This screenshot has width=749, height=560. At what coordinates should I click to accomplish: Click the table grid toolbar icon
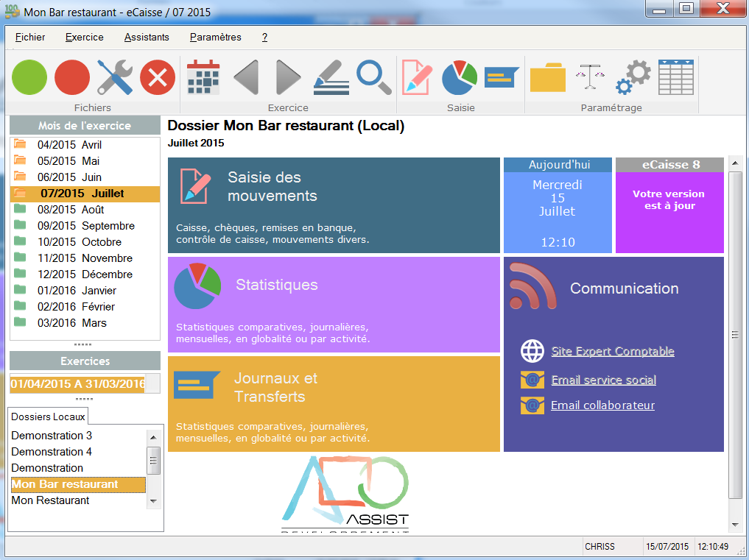point(676,77)
